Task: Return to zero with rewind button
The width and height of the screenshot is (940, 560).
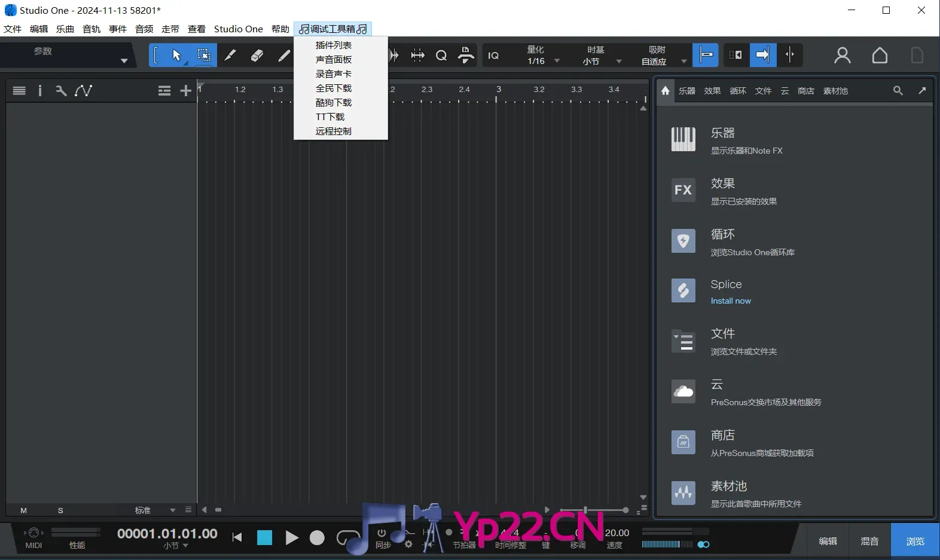Action: click(237, 538)
